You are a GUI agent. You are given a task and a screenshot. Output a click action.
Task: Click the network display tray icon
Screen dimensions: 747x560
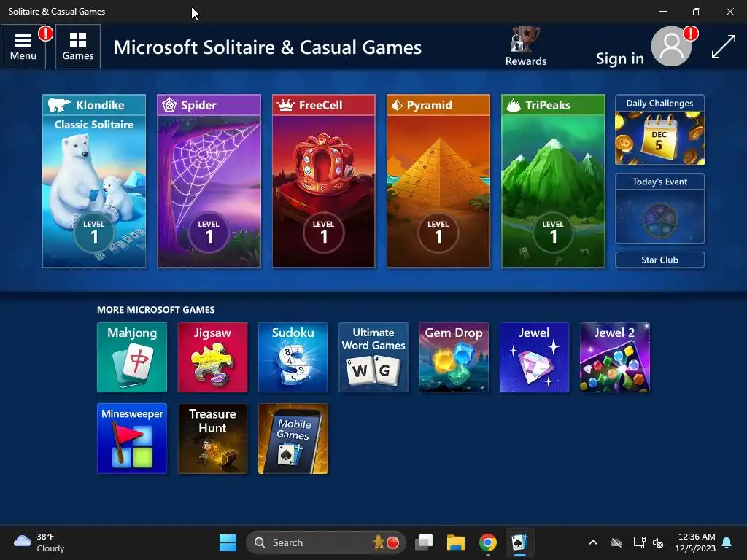pos(639,542)
